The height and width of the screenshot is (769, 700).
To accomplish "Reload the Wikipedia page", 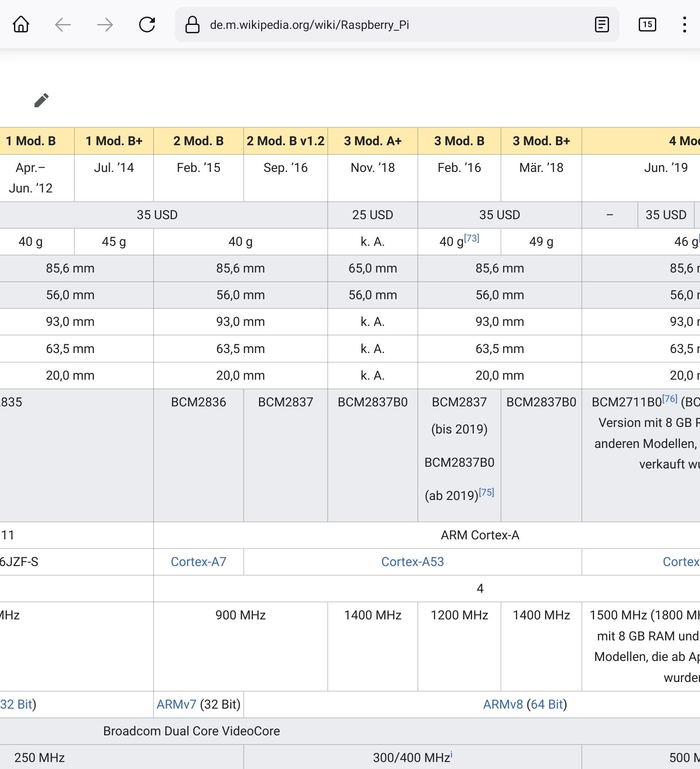I will coord(147,24).
